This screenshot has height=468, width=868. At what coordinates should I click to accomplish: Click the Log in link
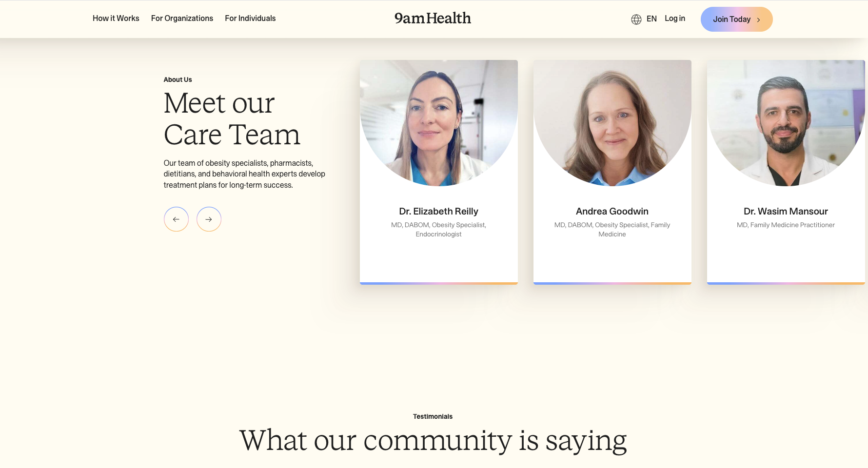(x=675, y=19)
